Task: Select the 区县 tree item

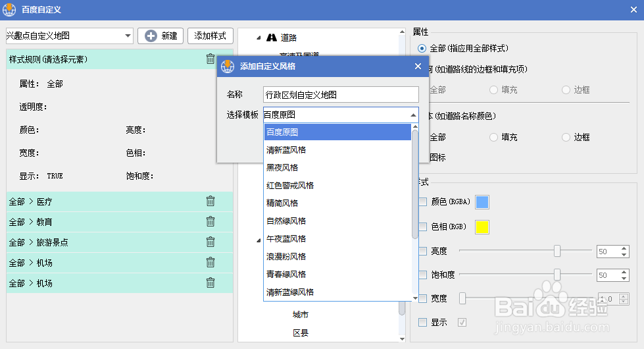Action: pyautogui.click(x=300, y=333)
